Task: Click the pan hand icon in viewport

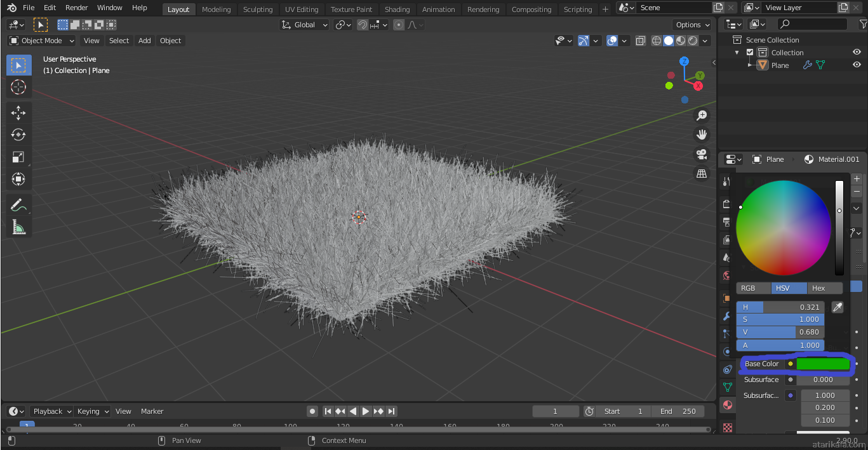Action: [x=702, y=135]
